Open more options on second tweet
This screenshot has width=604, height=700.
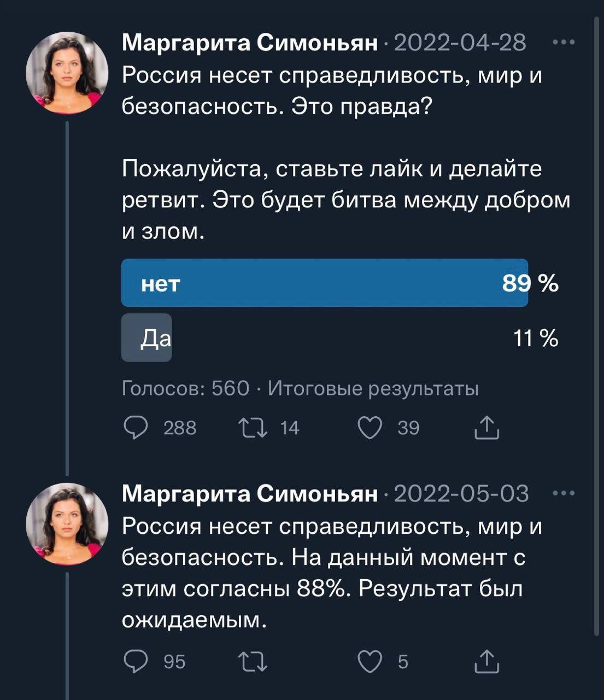coord(564,493)
